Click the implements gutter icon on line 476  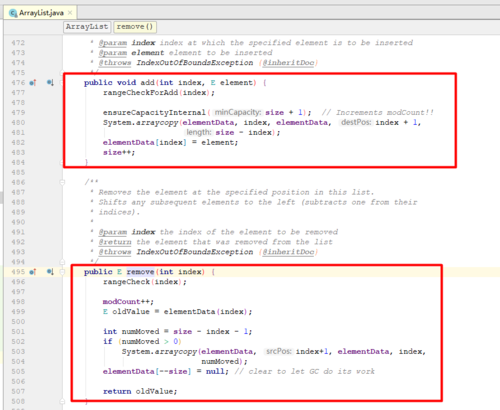(33, 83)
